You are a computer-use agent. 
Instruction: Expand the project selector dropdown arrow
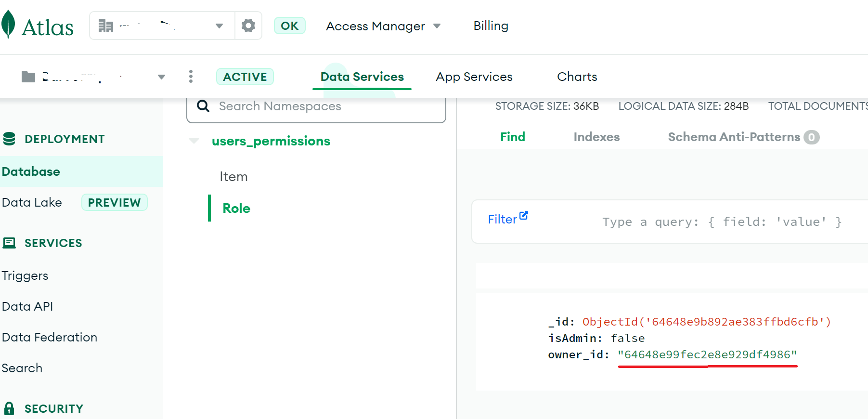pyautogui.click(x=161, y=77)
